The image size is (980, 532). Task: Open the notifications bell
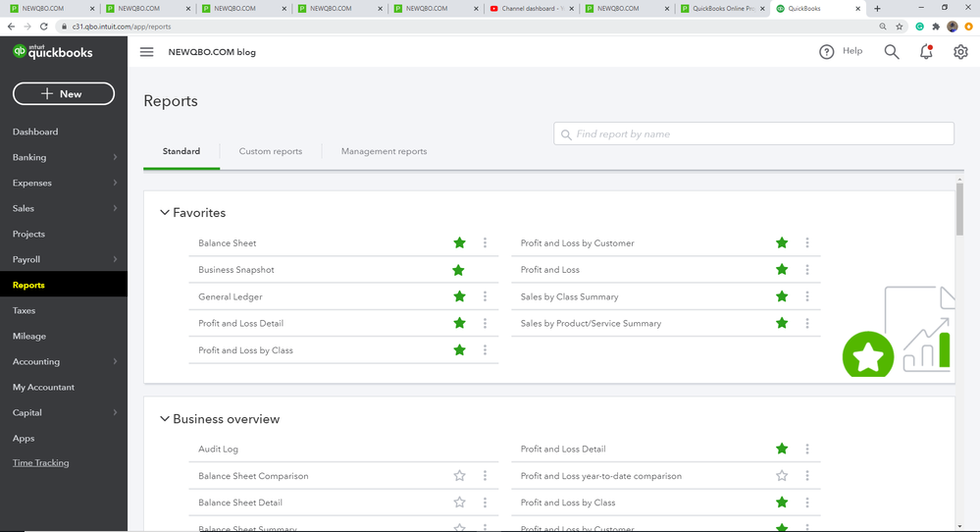click(926, 52)
